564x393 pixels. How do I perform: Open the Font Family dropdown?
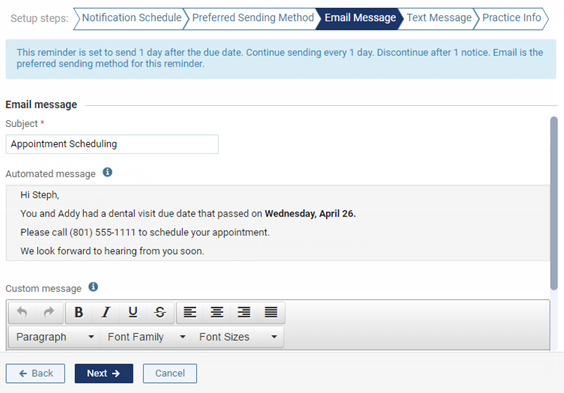(x=146, y=337)
